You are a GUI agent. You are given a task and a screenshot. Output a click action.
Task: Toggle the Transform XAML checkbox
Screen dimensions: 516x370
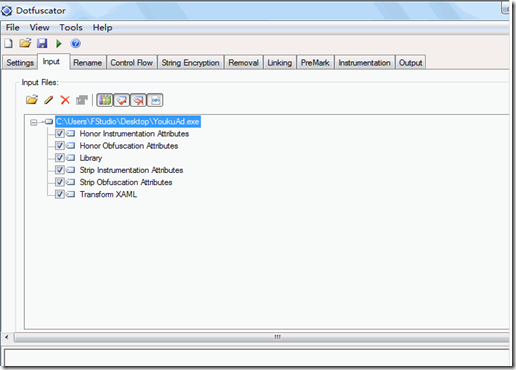click(60, 194)
